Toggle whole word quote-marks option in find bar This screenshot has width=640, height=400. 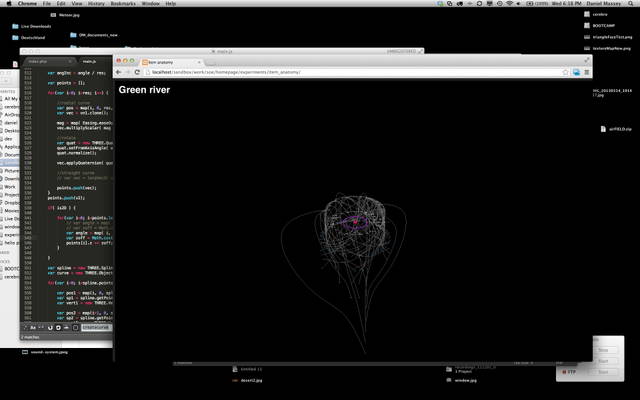(x=41, y=327)
